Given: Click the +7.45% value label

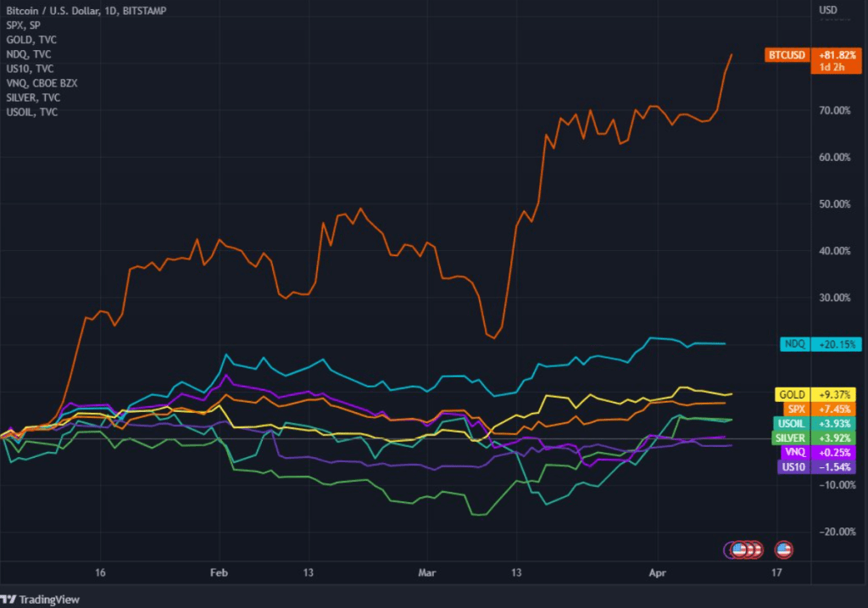Looking at the screenshot, I should coord(834,409).
